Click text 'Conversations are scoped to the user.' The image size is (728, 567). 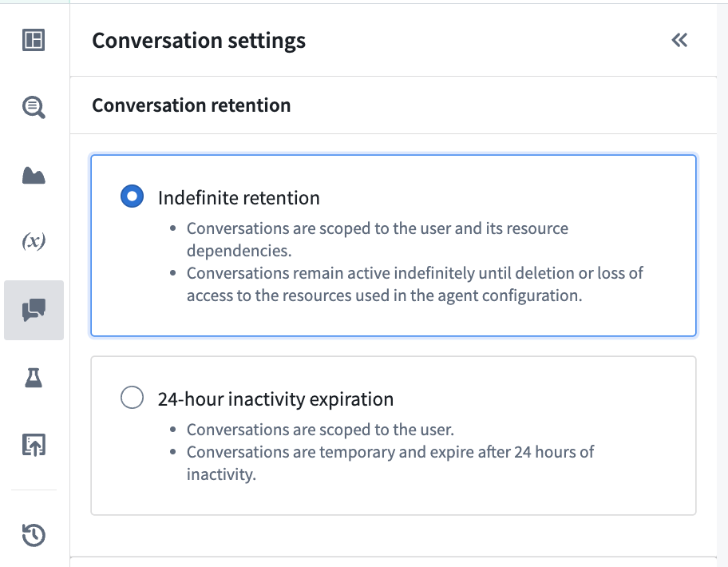coord(320,430)
